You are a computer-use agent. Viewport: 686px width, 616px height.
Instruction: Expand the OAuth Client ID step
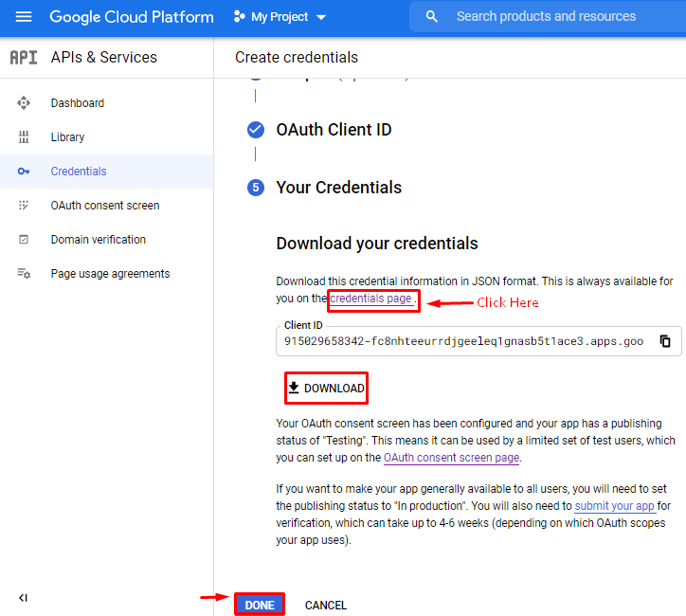334,130
